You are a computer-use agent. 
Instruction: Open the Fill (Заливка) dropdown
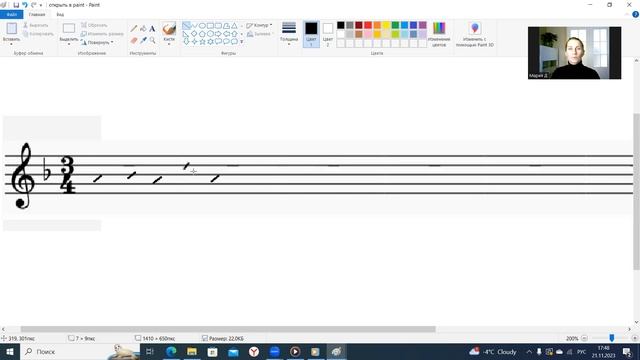pos(259,34)
